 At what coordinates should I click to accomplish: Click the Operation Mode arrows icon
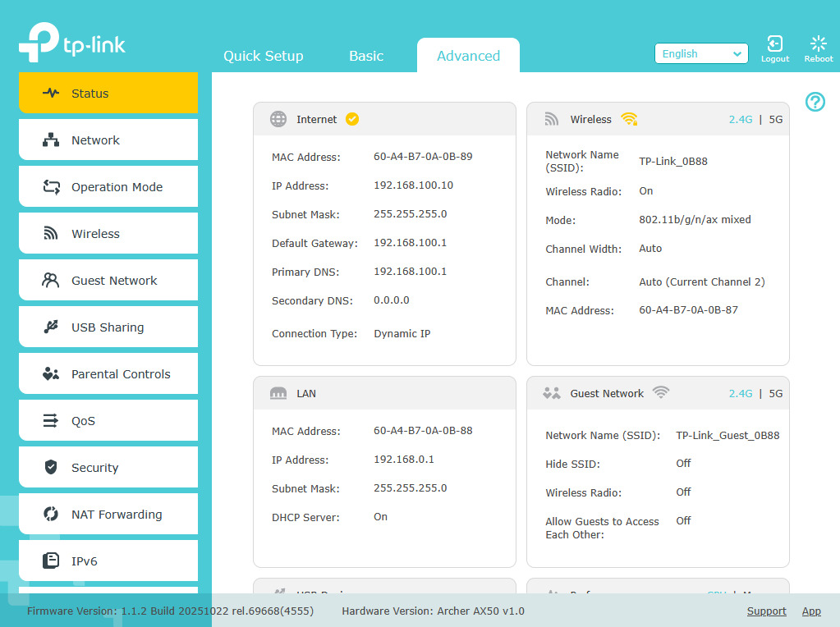click(x=52, y=187)
